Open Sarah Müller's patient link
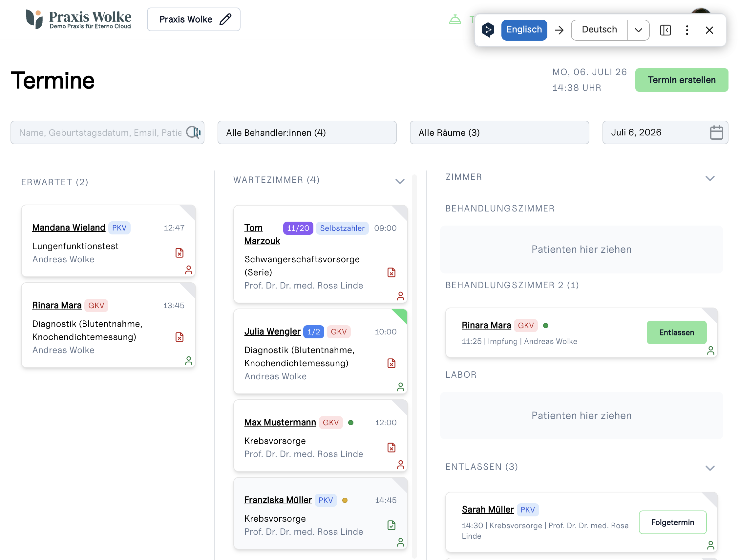Viewport: 739px width, 560px height. tap(487, 510)
